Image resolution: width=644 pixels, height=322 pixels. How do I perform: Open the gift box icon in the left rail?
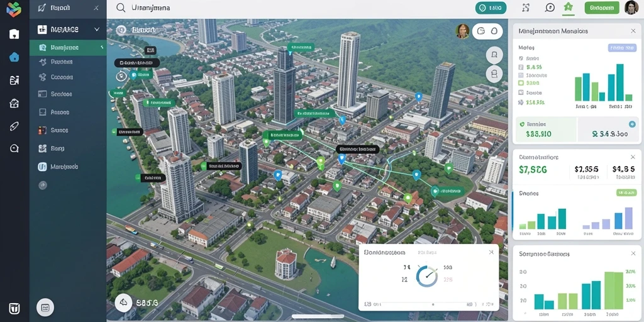(14, 103)
